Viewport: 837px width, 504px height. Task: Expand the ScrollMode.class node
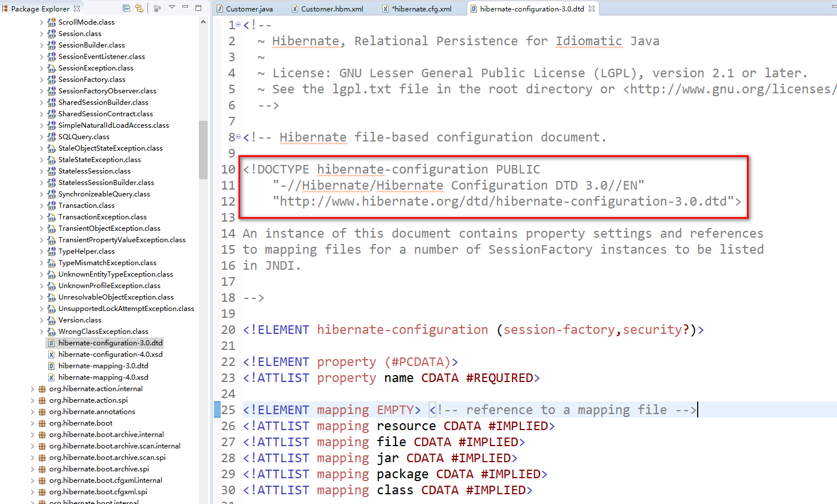(41, 22)
